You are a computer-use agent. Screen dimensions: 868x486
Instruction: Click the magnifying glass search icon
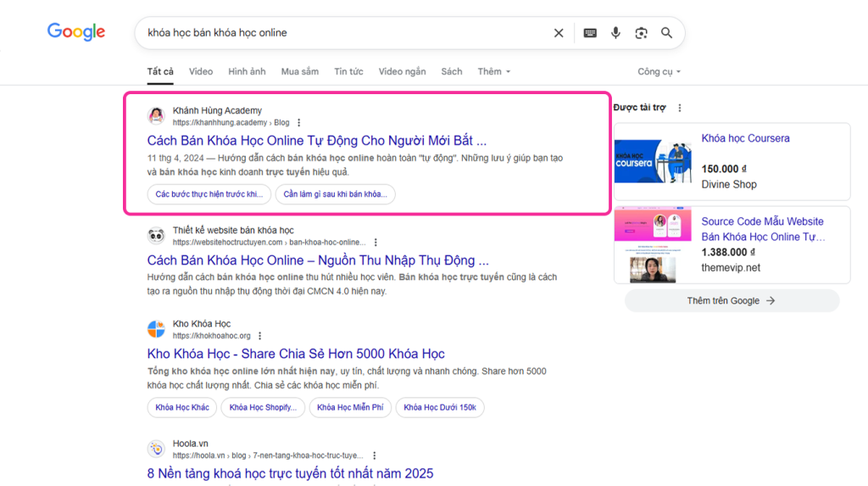(x=666, y=33)
